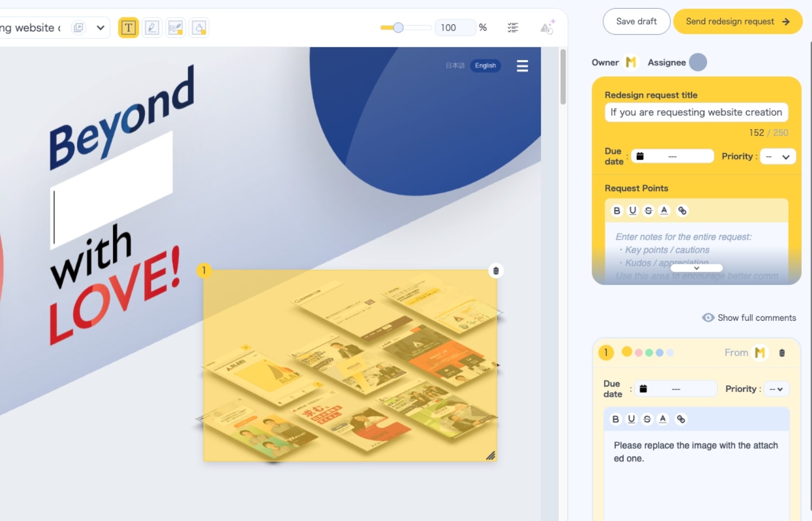This screenshot has height=521, width=812.
Task: Open the request Due date picker
Action: click(673, 156)
